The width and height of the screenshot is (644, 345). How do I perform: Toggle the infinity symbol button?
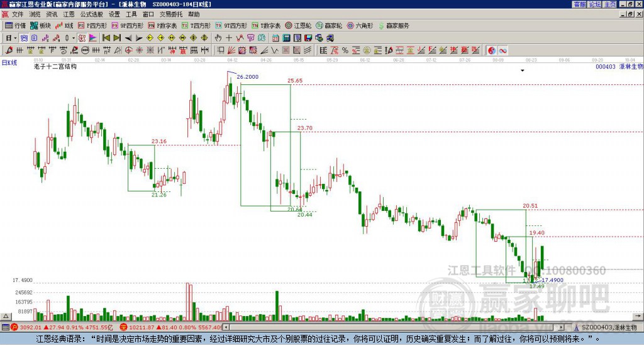(502, 50)
